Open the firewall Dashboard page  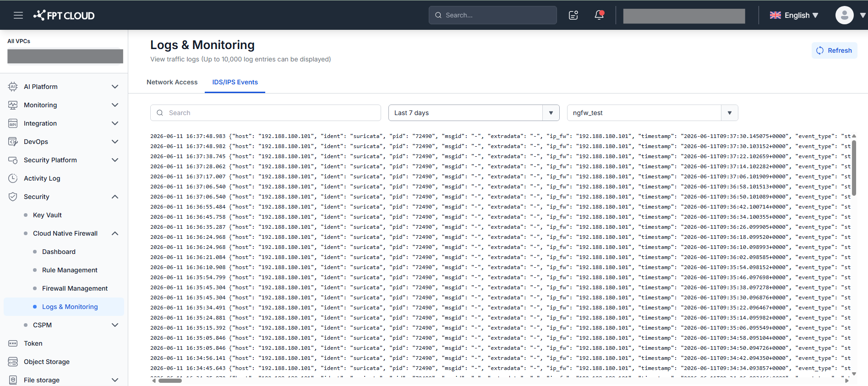59,252
